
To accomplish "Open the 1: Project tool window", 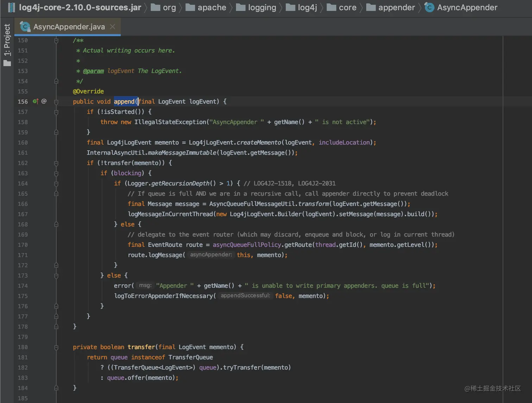I will point(7,40).
